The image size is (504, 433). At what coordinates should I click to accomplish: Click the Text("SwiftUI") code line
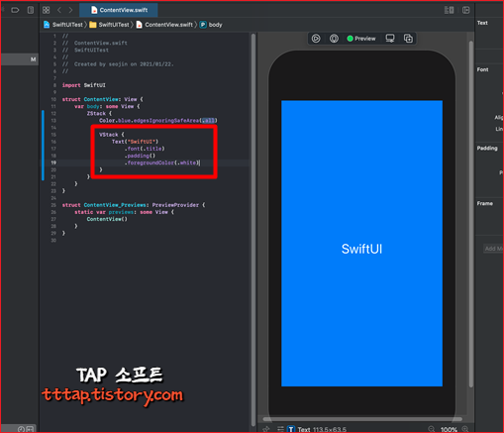coord(135,142)
